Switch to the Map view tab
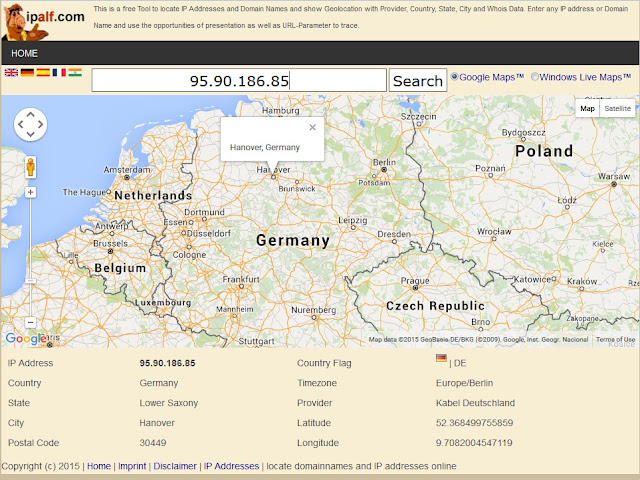640x480 pixels. (587, 109)
